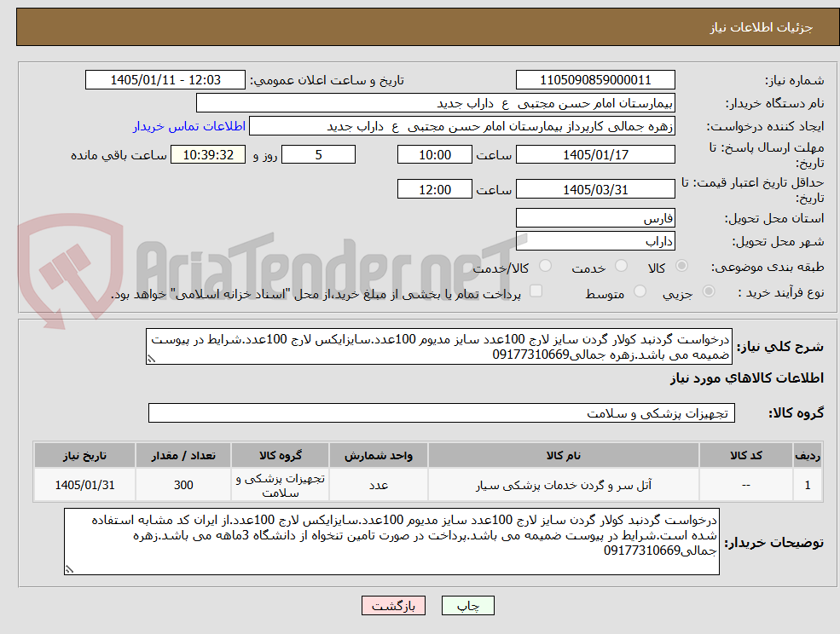840x634 pixels.
Task: Click the گروه کالا column header
Action: (x=281, y=455)
